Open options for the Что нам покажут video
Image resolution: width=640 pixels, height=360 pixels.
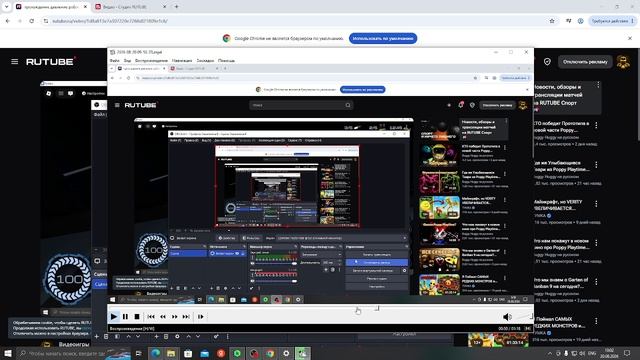click(x=596, y=243)
